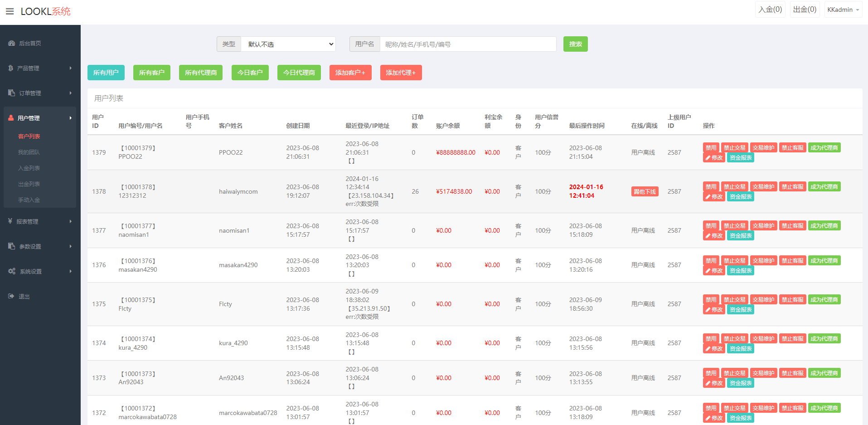868x425 pixels.
Task: Click the hamburger menu icon
Action: coord(10,11)
